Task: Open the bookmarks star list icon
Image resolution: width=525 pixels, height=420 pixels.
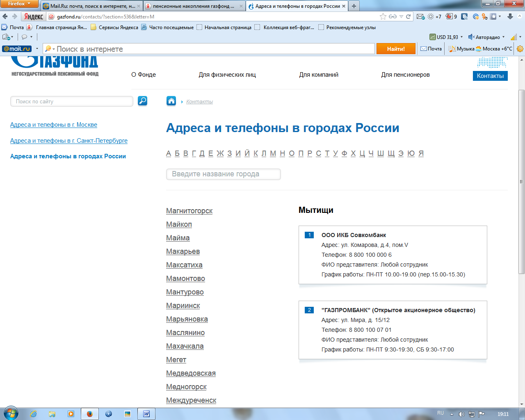Action: tap(493, 16)
